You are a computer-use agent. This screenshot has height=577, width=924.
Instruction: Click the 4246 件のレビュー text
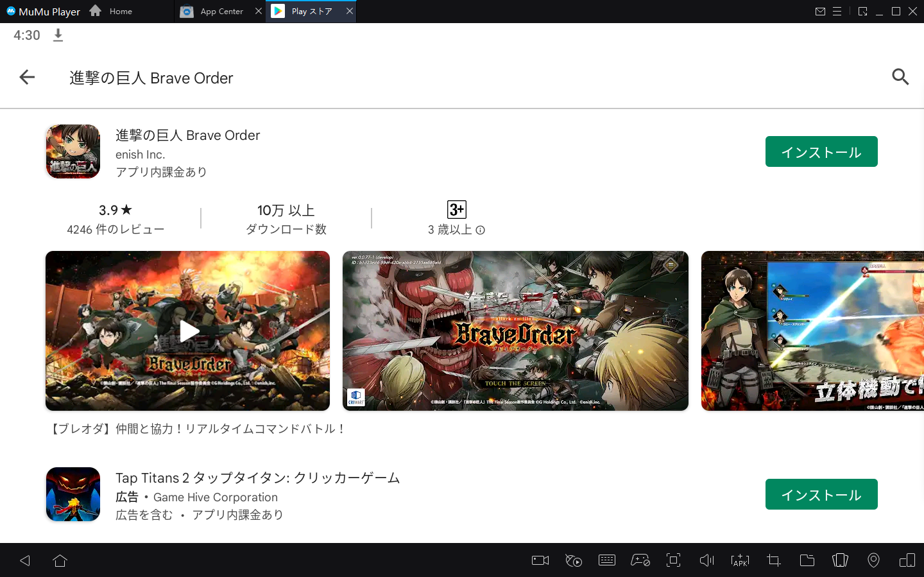tap(116, 230)
